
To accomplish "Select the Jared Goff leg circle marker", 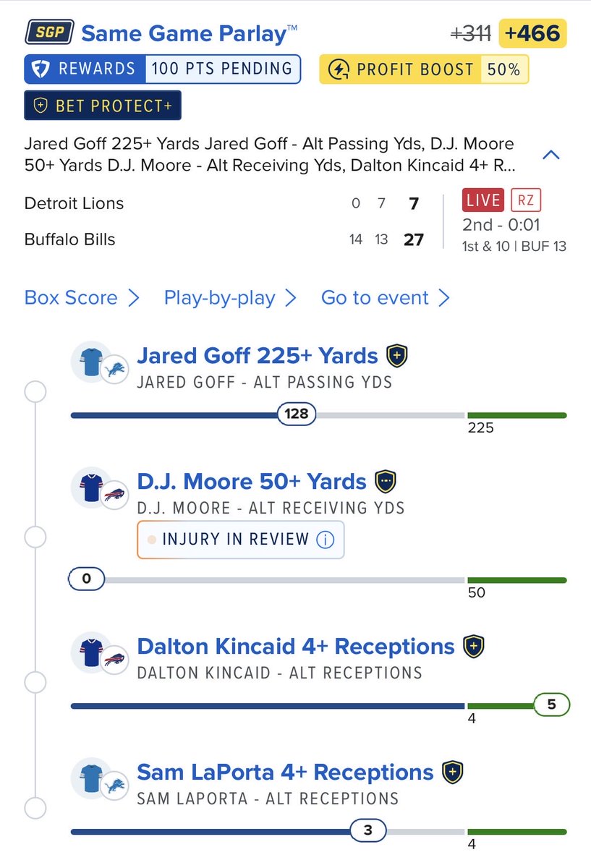I will pos(35,392).
